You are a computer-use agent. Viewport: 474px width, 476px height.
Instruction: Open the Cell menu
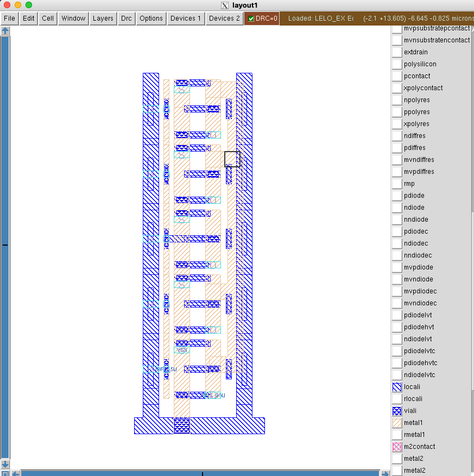tap(48, 18)
